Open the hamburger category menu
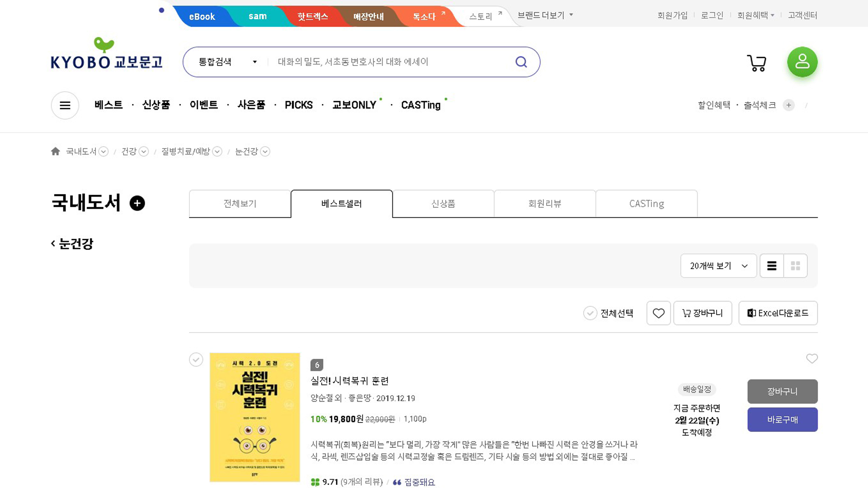The width and height of the screenshot is (868, 488). (x=65, y=105)
